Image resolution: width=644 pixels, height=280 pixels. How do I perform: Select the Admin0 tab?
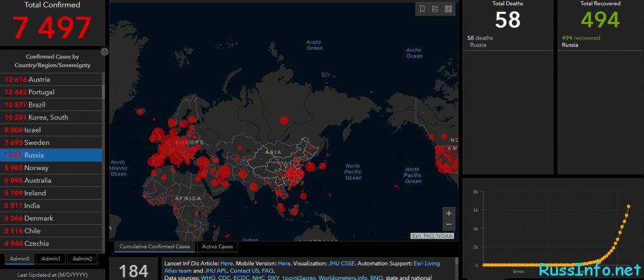coord(19,259)
